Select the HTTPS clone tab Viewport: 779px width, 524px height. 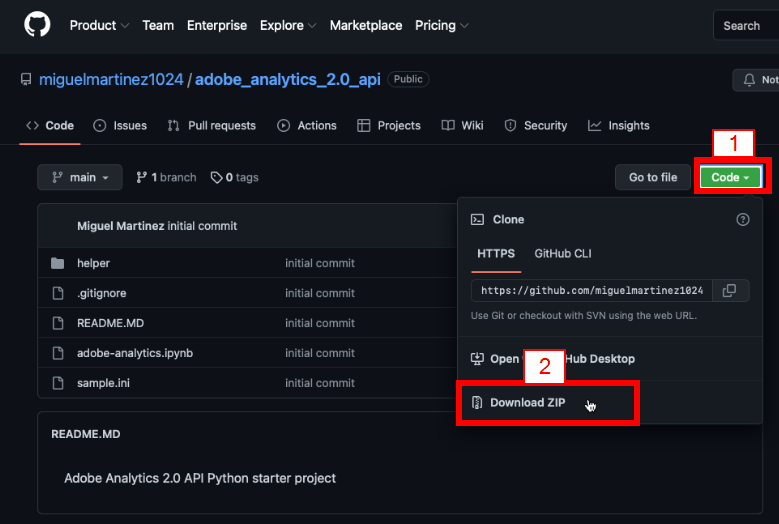[496, 254]
